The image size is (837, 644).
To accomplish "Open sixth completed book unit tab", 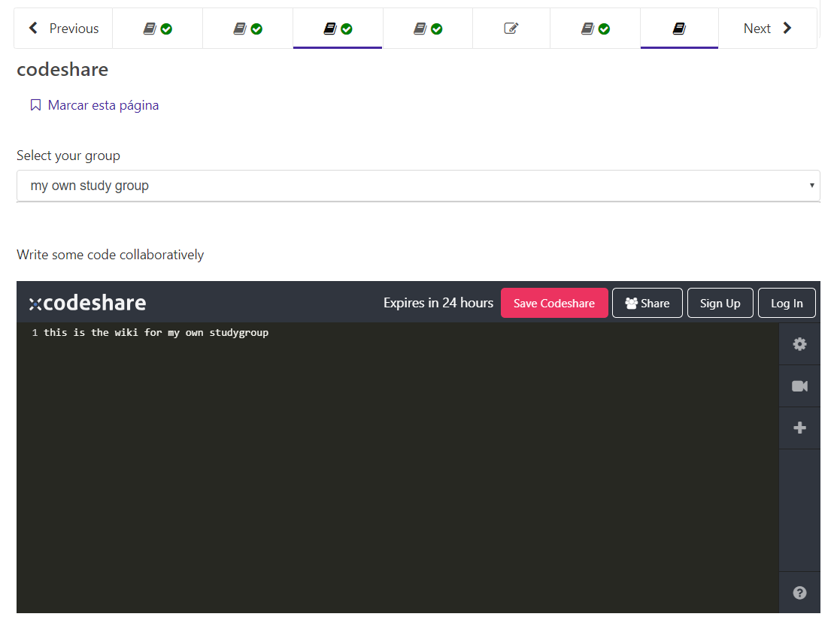I will (595, 29).
